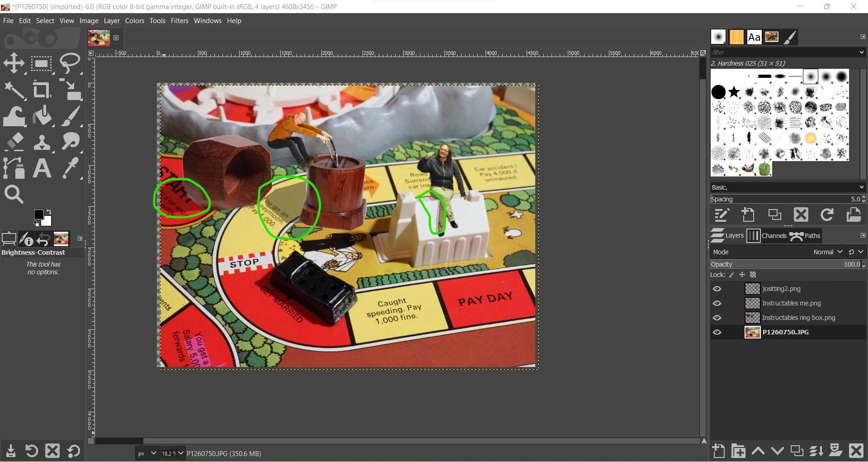Hide the P1260750.JPG layer
868x462 pixels.
pos(717,332)
